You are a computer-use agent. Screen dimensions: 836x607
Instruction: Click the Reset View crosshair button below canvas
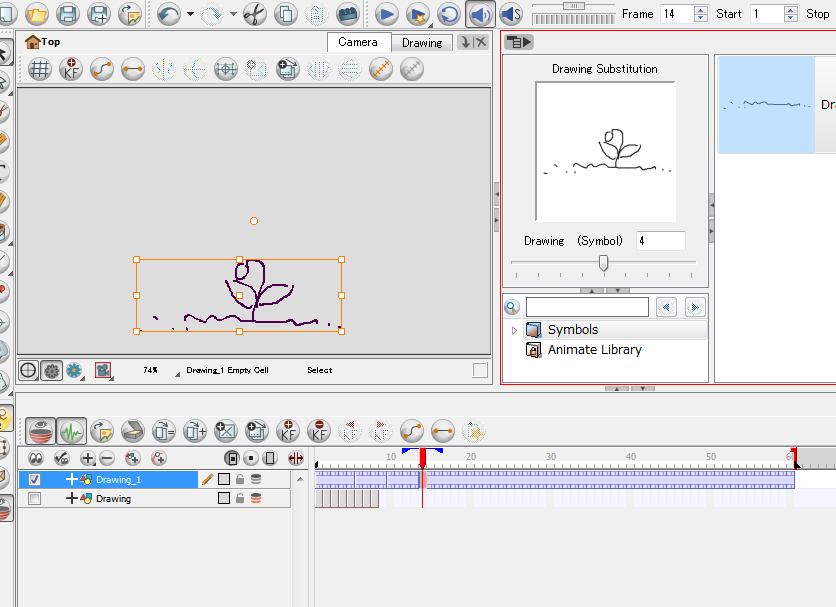(x=28, y=370)
